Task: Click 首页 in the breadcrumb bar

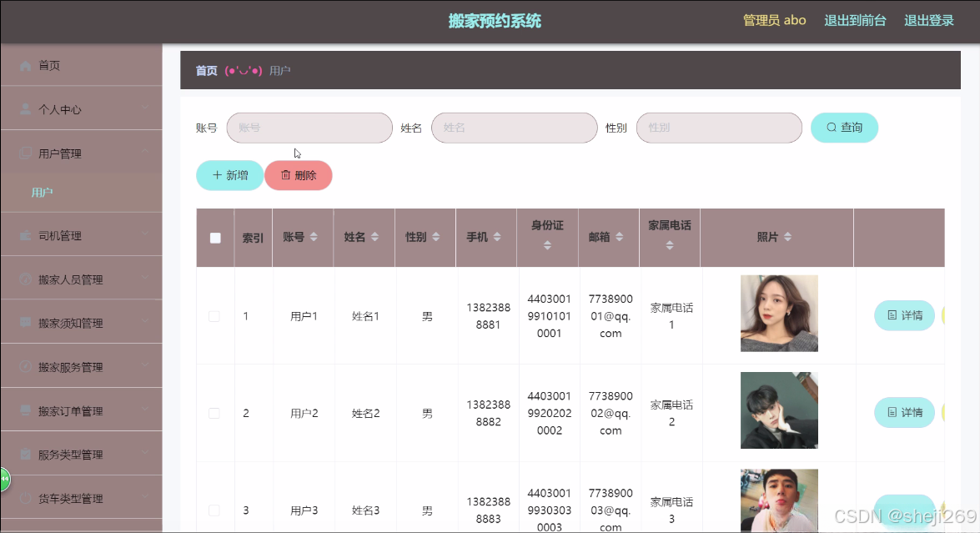Action: [x=206, y=70]
